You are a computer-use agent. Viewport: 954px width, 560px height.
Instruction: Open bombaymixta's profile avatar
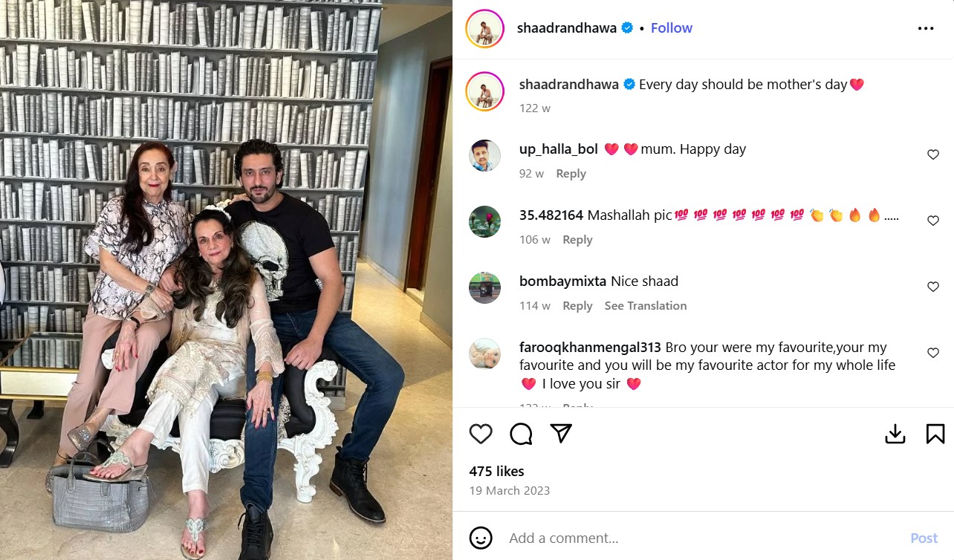[485, 287]
